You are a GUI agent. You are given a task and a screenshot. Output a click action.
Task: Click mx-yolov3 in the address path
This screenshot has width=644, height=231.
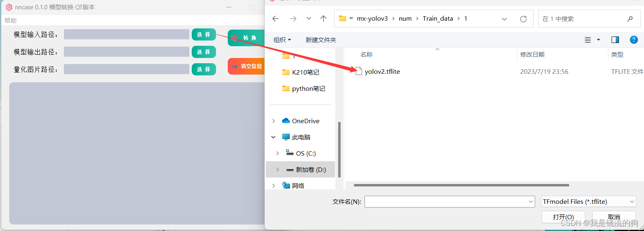coord(372,19)
